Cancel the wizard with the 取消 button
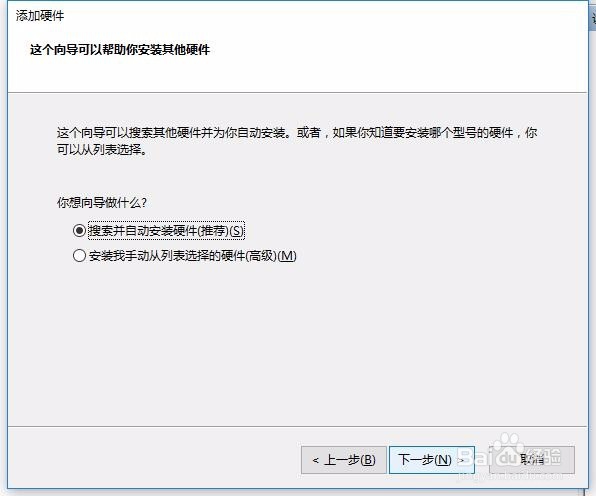The image size is (596, 496). 532,460
